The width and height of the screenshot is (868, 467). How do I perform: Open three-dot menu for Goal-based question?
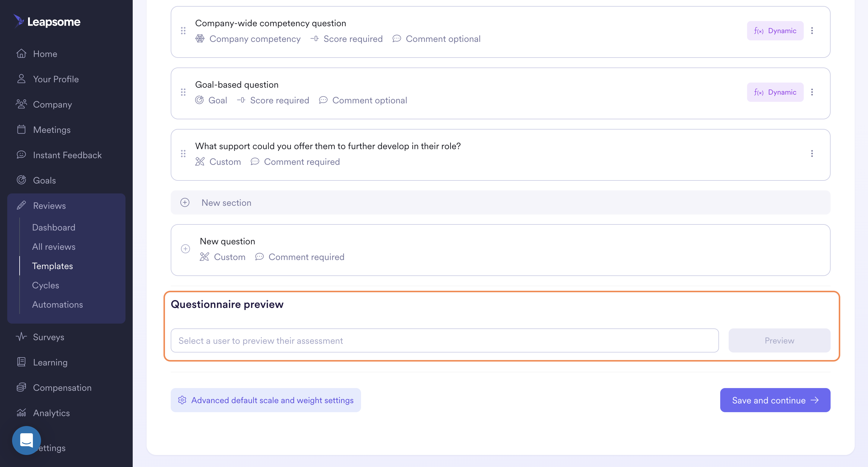point(812,92)
